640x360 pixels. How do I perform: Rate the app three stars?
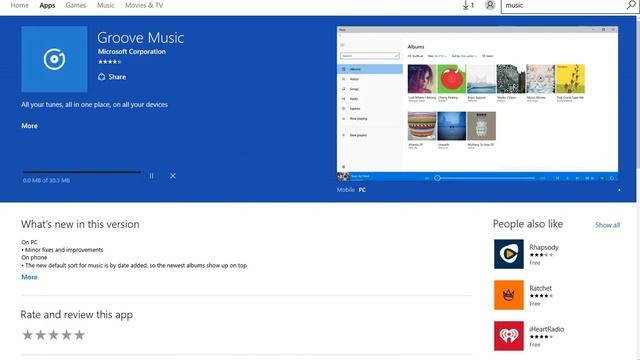click(x=53, y=335)
